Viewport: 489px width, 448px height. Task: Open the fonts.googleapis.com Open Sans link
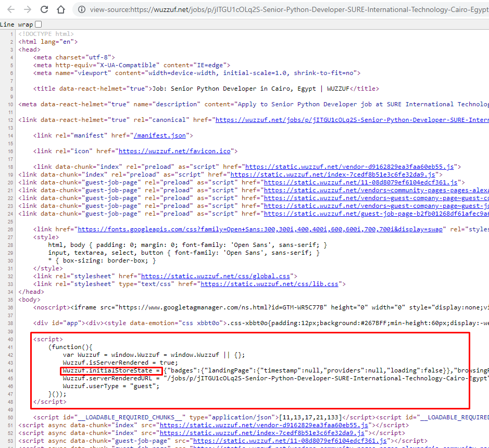tap(260, 229)
